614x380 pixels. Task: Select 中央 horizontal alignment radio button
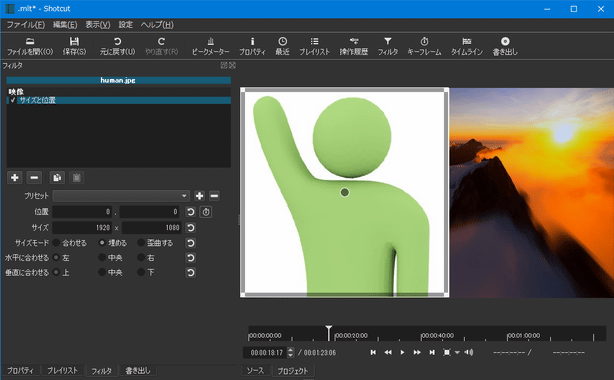click(x=102, y=258)
